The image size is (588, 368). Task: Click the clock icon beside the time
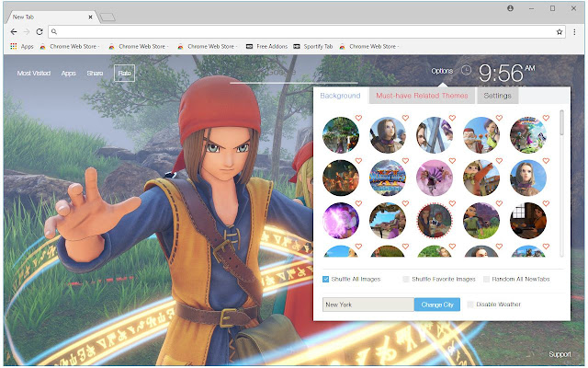[466, 70]
